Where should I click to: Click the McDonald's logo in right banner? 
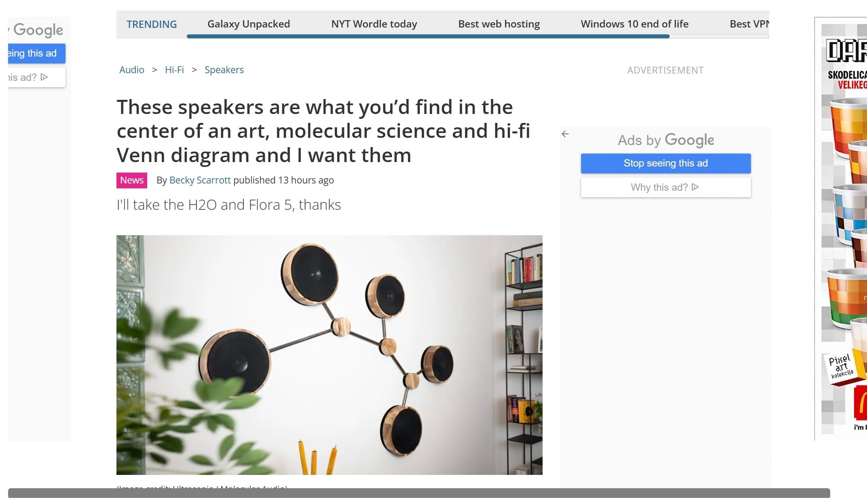[861, 403]
